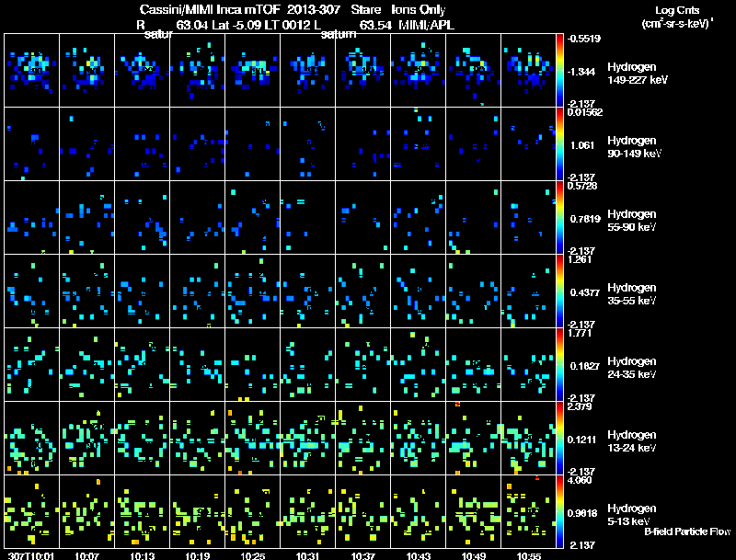Click the Hydrogen 90-149 keV panel at 10:25
736x560 pixels.
coord(252,144)
